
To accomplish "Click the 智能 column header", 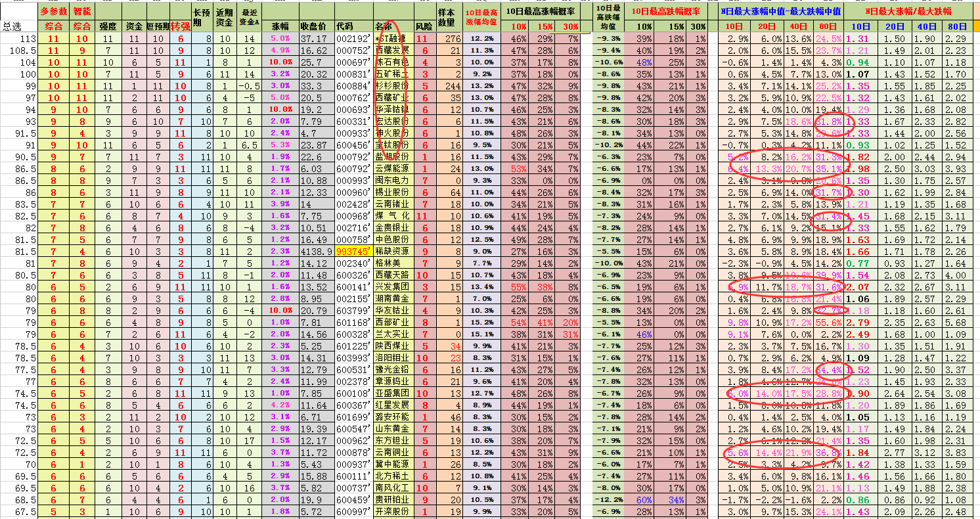I will pyautogui.click(x=83, y=11).
